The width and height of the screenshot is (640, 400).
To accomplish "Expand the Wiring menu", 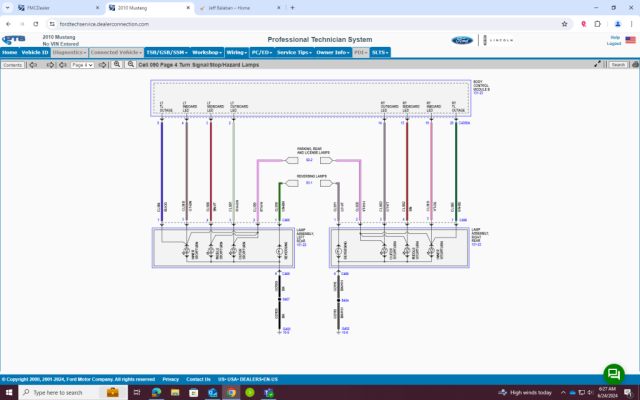I will tap(237, 52).
